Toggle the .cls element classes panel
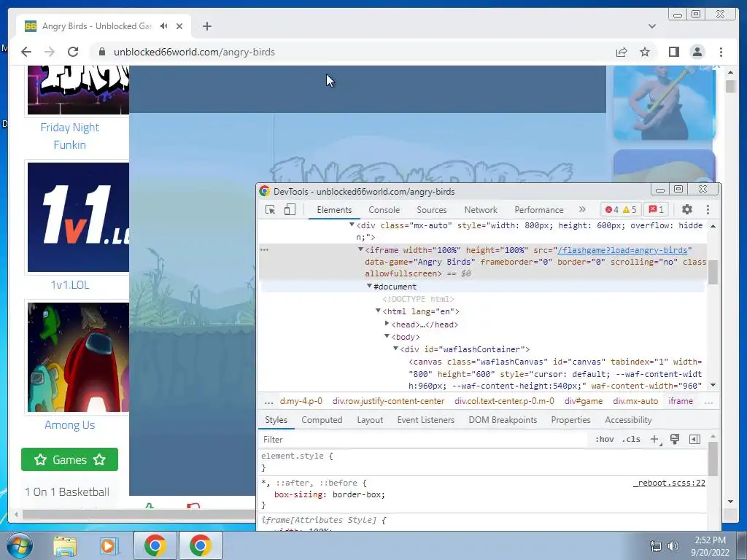Viewport: 747px width, 560px height. 631,439
